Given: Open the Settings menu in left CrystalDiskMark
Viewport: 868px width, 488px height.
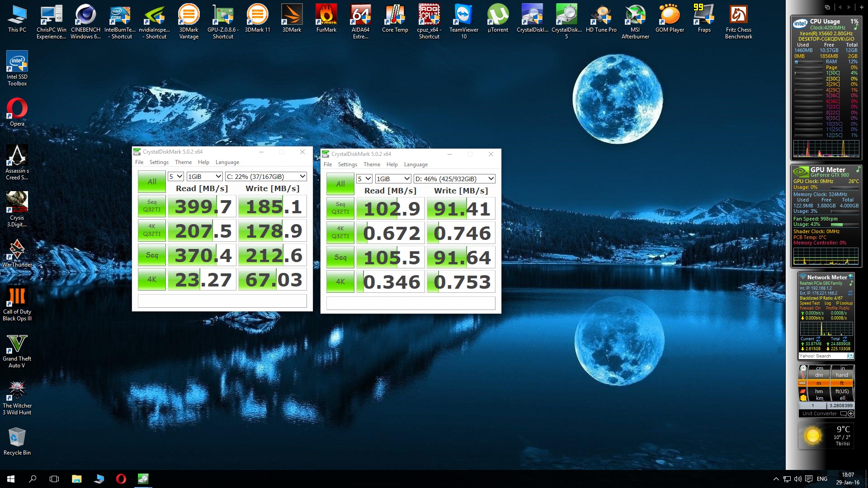Looking at the screenshot, I should click(159, 162).
